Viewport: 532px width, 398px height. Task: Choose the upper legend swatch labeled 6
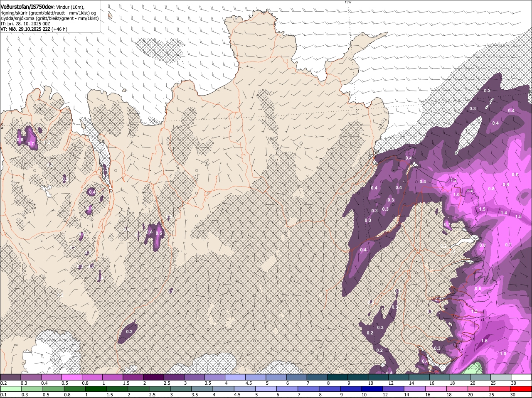click(x=296, y=377)
